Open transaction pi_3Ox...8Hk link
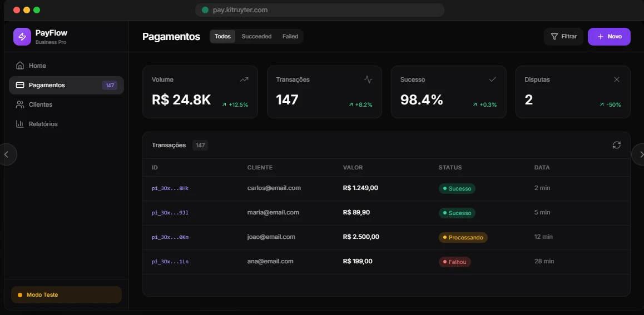This screenshot has width=644, height=315. click(x=170, y=188)
